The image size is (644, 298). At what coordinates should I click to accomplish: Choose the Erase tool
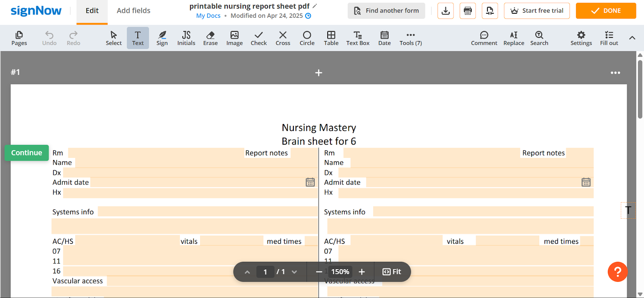tap(210, 38)
